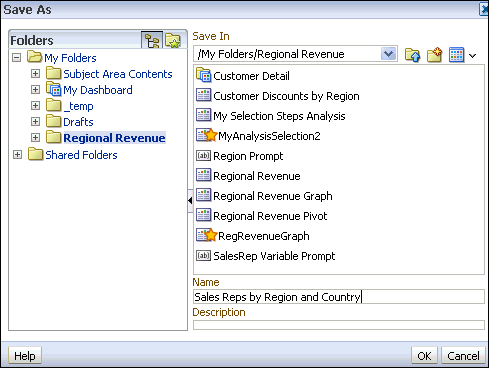Select SalesRep Variable Prompt text
489x368 pixels.
274,256
